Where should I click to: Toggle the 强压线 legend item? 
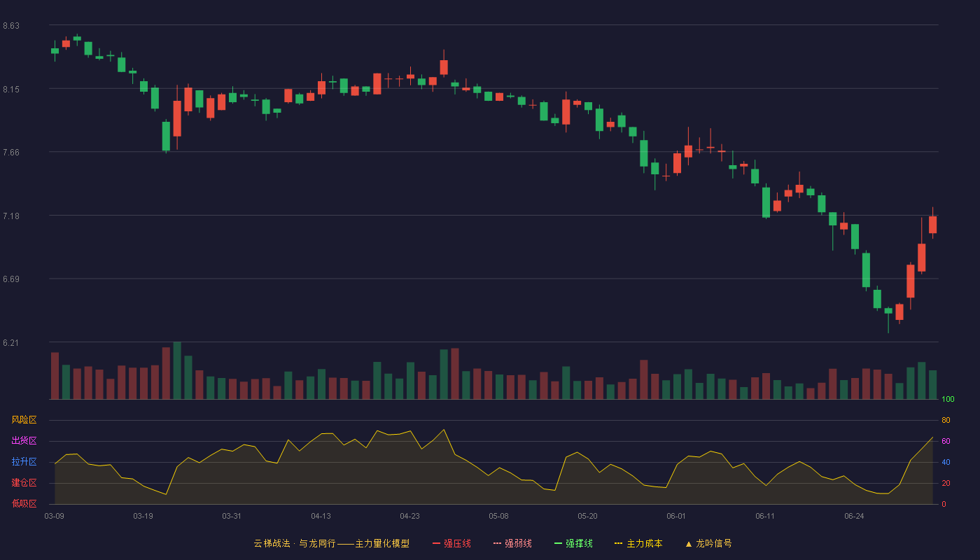pos(451,543)
